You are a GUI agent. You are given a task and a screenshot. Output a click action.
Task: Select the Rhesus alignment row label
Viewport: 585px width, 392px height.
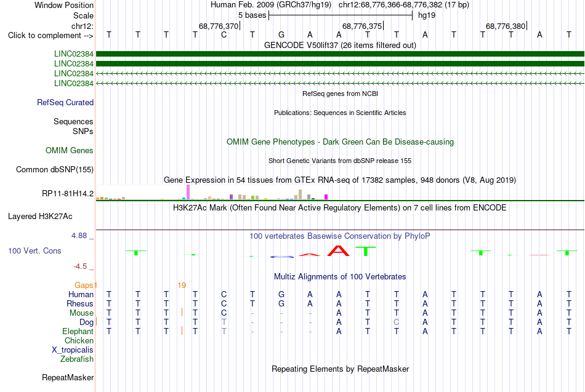[x=80, y=303]
